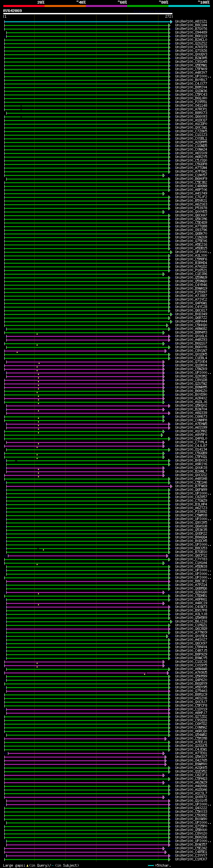Screen dimensions: 213x868
Task: Click the ~80% green identity legend segment
Action: click(x=148, y=6)
